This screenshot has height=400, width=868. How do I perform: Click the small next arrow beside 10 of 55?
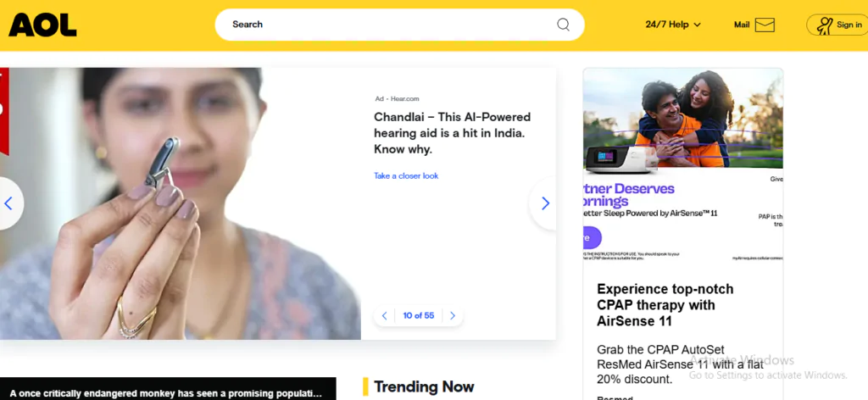tap(453, 316)
